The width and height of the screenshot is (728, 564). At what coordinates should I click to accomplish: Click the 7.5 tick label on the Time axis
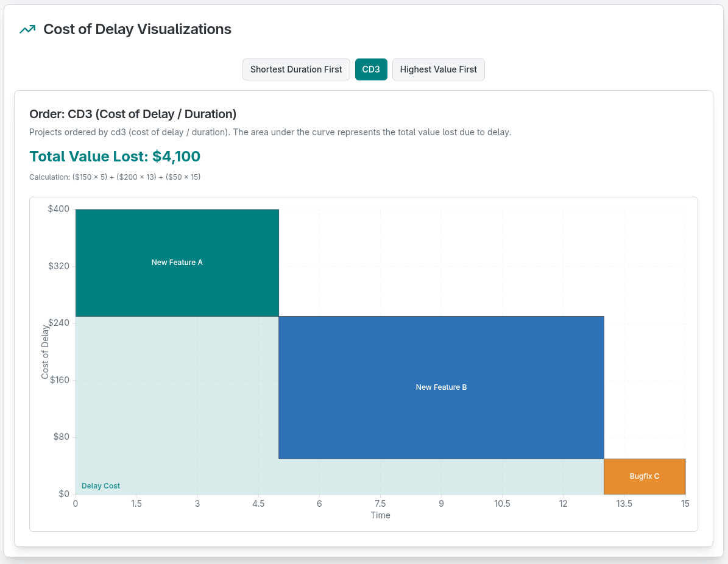click(x=380, y=504)
